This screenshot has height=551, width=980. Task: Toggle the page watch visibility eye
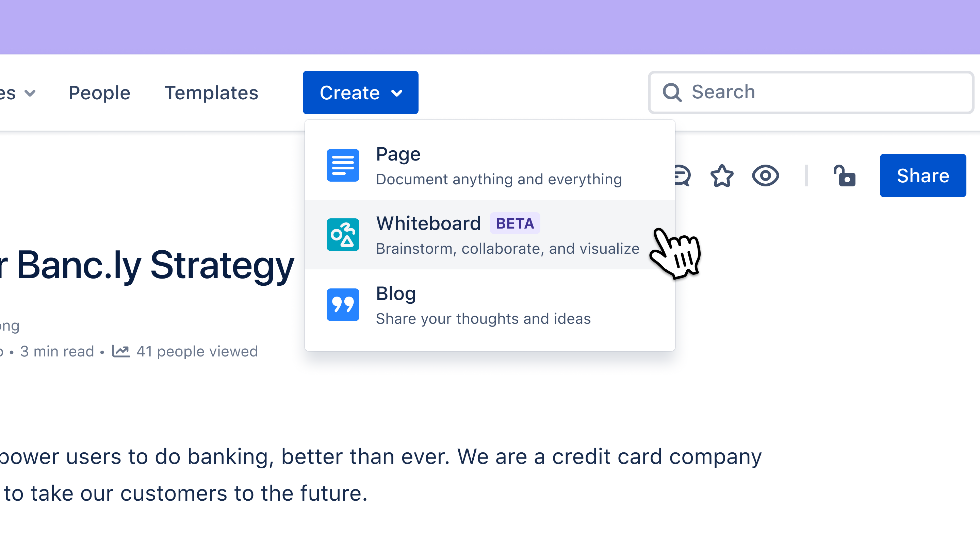tap(765, 176)
